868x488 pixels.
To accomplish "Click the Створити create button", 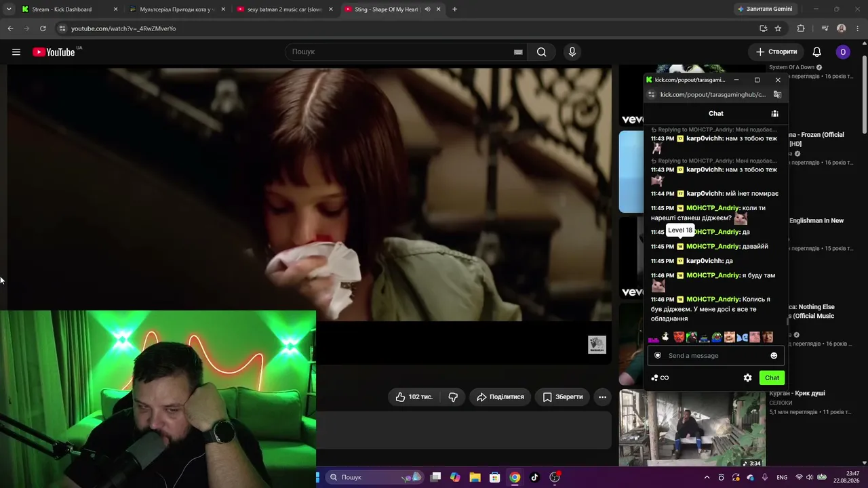I will (x=776, y=52).
